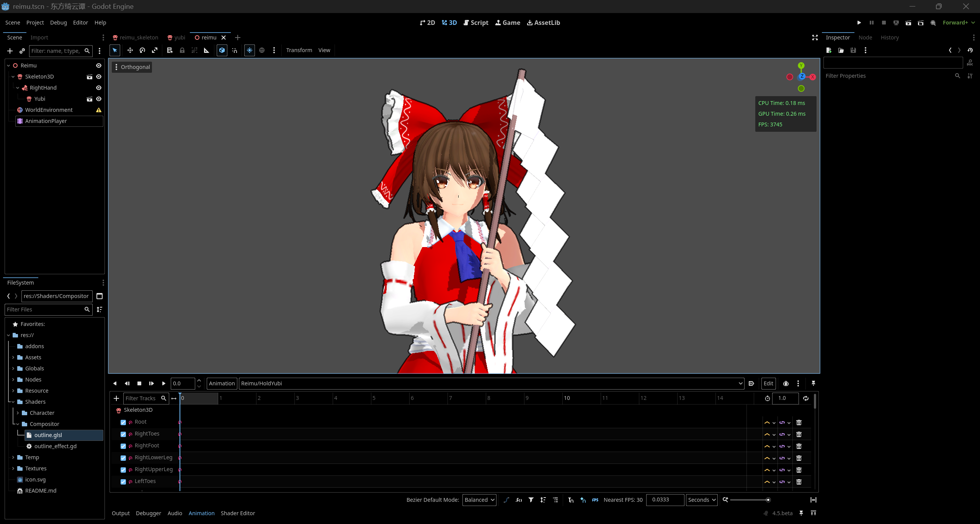Open Bezier Default Mode Balanced dropdown
This screenshot has width=980, height=524.
coord(479,500)
